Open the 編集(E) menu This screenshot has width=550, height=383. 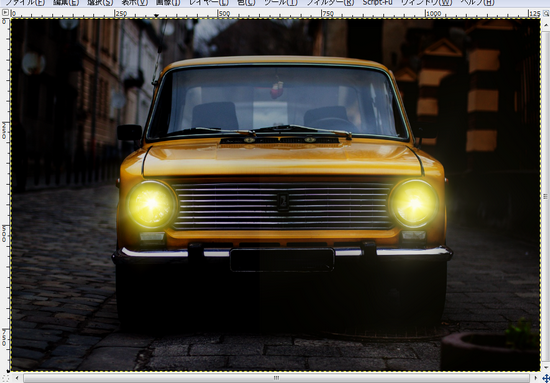tap(66, 3)
